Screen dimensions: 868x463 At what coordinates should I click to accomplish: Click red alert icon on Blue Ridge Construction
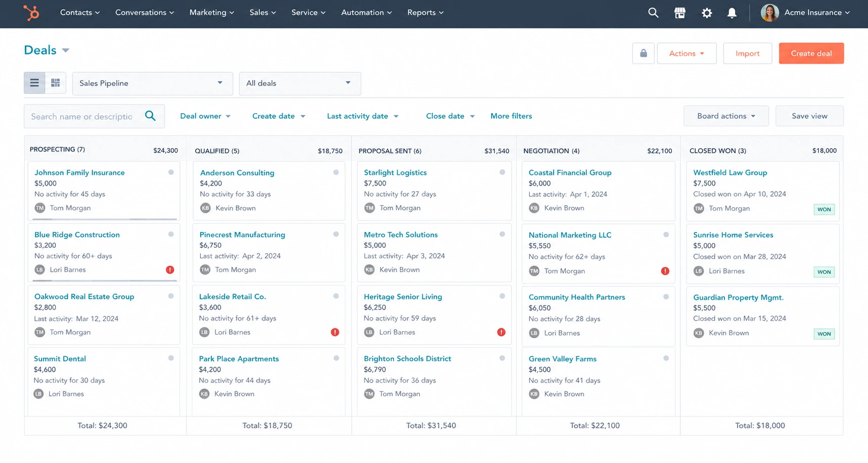click(x=170, y=270)
